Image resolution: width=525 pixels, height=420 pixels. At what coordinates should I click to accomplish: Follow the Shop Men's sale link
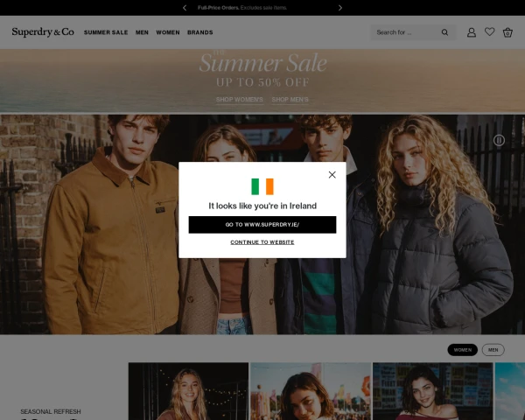coord(290,100)
